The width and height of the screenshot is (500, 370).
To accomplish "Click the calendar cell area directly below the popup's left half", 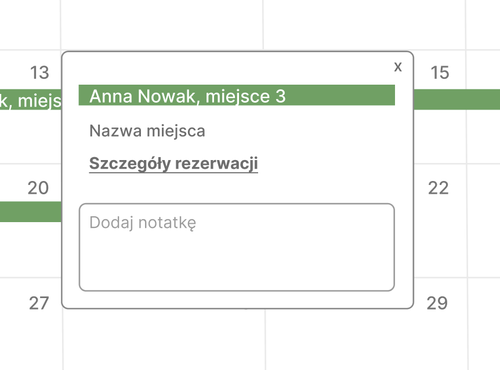I will point(164,340).
